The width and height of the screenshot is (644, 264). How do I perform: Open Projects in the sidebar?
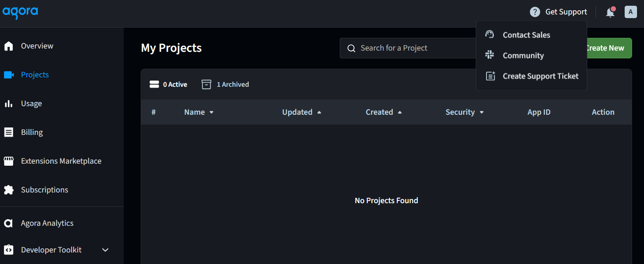click(x=62, y=75)
